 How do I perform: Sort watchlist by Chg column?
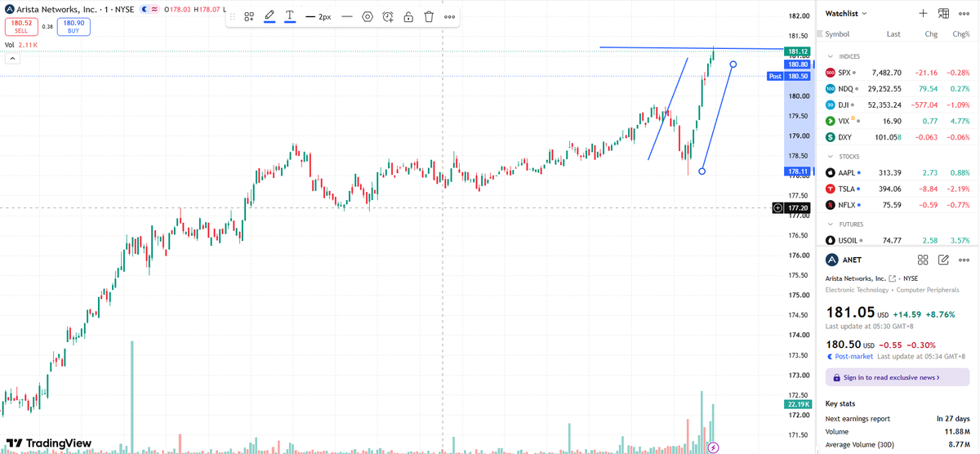[930, 34]
